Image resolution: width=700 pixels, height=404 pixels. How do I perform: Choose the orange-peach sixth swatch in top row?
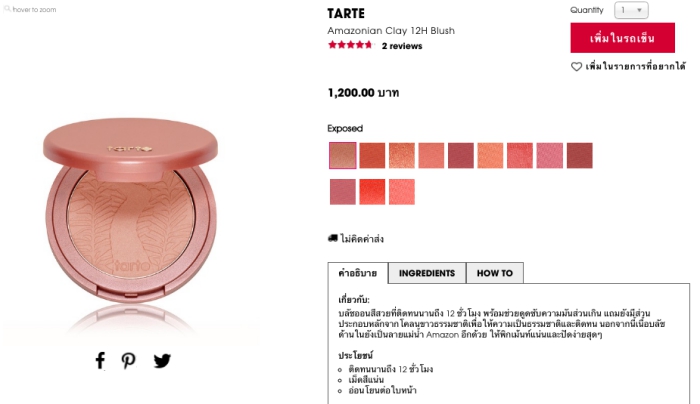click(490, 155)
